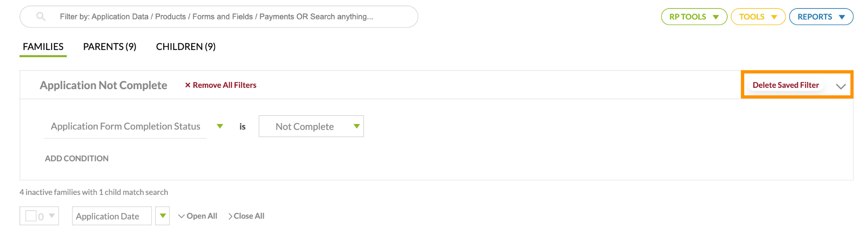
Task: Open the Not Complete value dropdown
Action: point(311,126)
